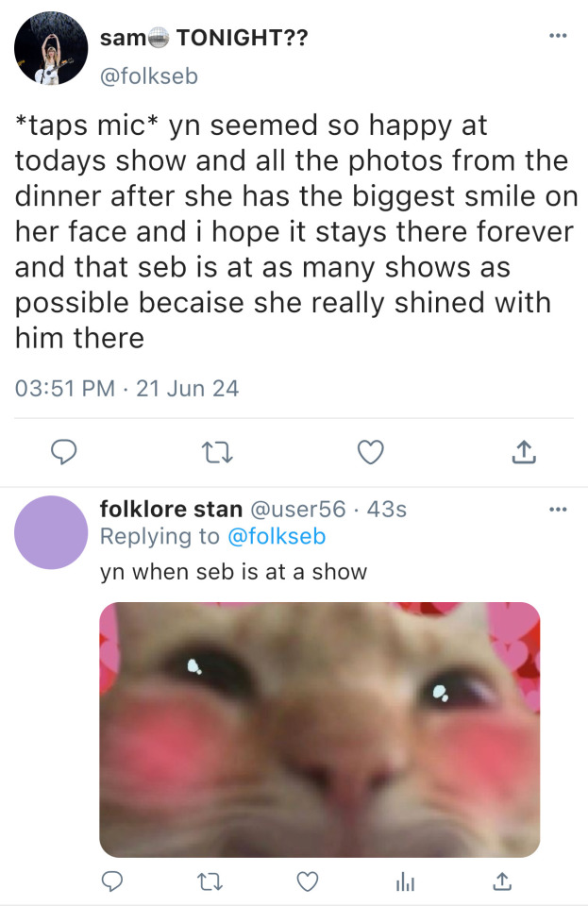Like the main tweet about yn
The width and height of the screenshot is (588, 906).
point(372,454)
